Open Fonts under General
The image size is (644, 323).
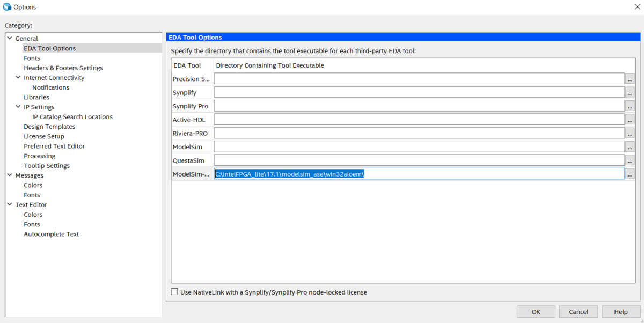[32, 58]
